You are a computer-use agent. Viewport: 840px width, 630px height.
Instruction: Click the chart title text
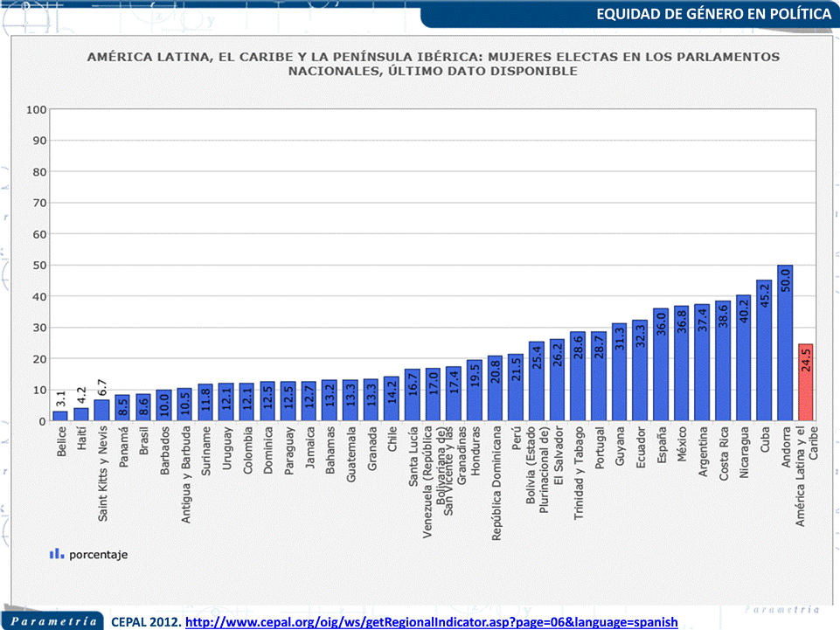click(433, 64)
